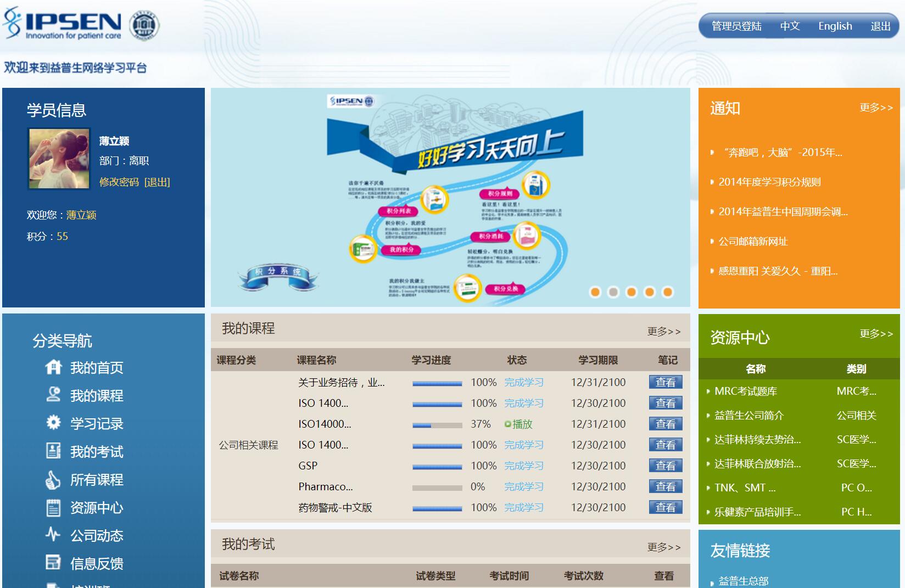Click the exam paper icon beside 我的考试
This screenshot has width=905, height=588.
point(53,451)
